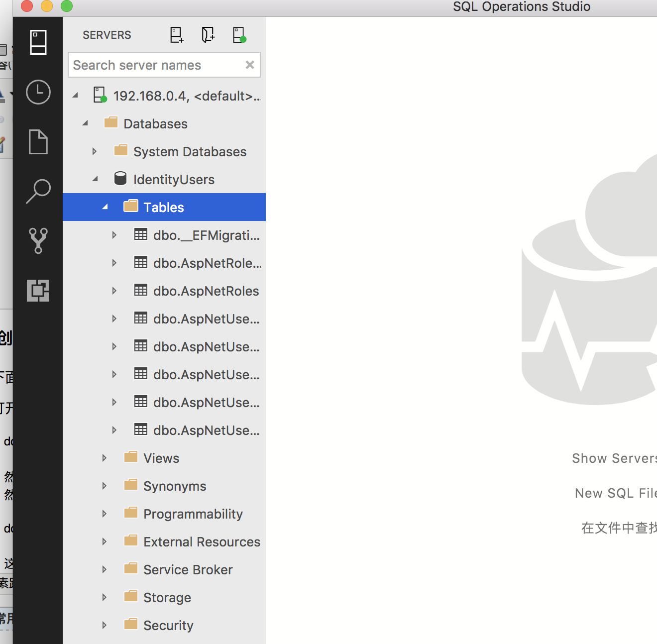Click the Service Broker folder icon

coord(131,568)
